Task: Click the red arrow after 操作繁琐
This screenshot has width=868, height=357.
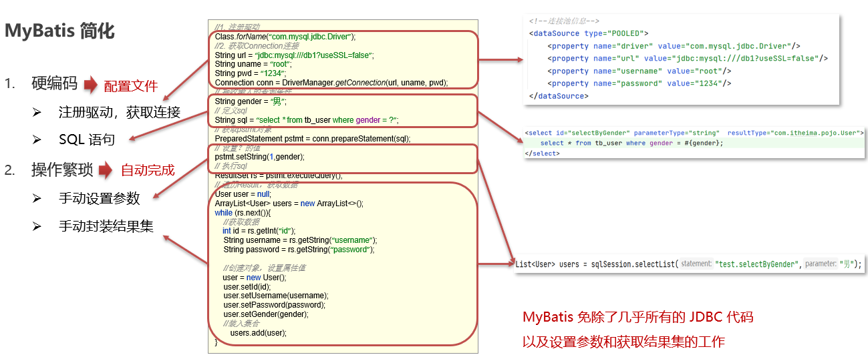Action: [106, 170]
